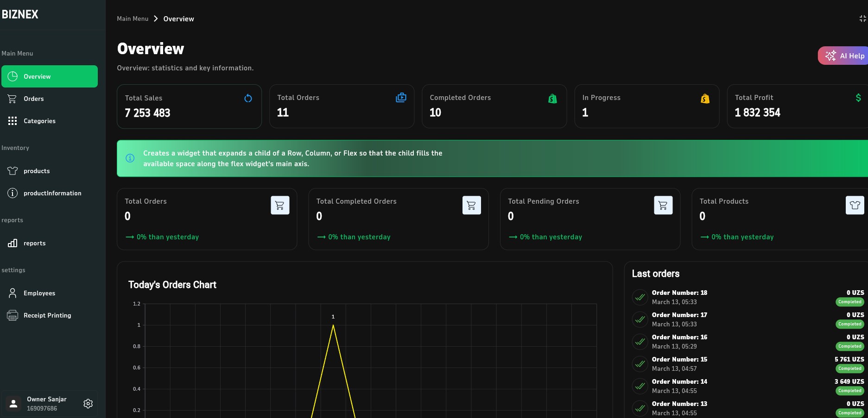Click the breadcrumb chevron after Main Menu
The image size is (868, 418).
pos(156,19)
